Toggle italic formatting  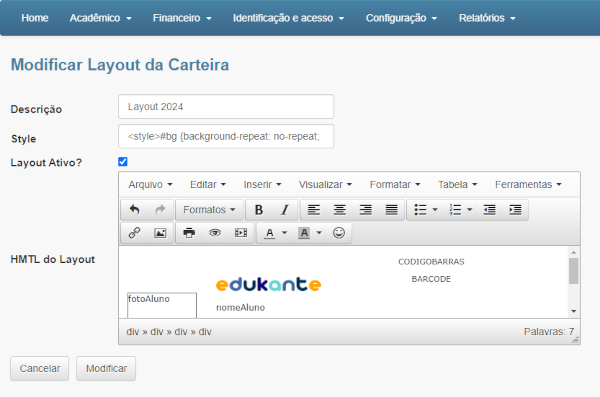[x=284, y=210]
